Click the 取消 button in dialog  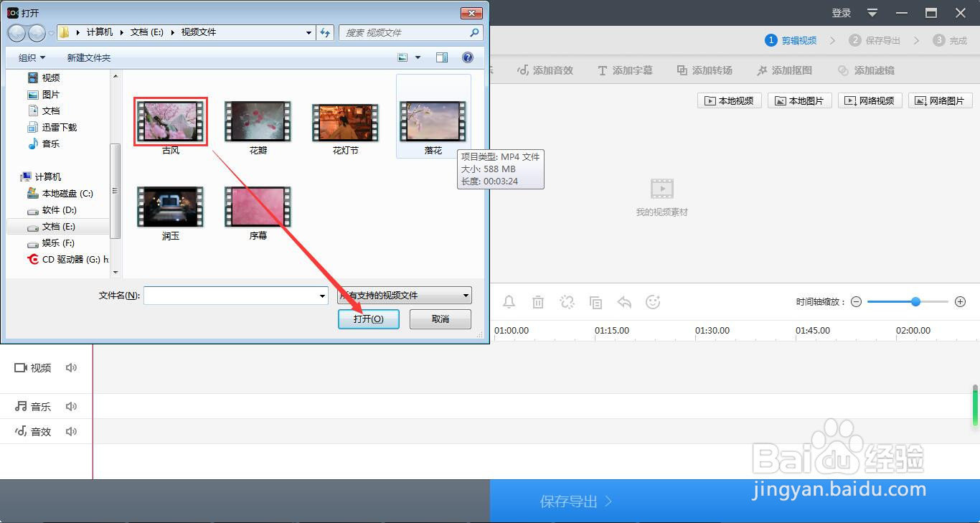click(440, 319)
